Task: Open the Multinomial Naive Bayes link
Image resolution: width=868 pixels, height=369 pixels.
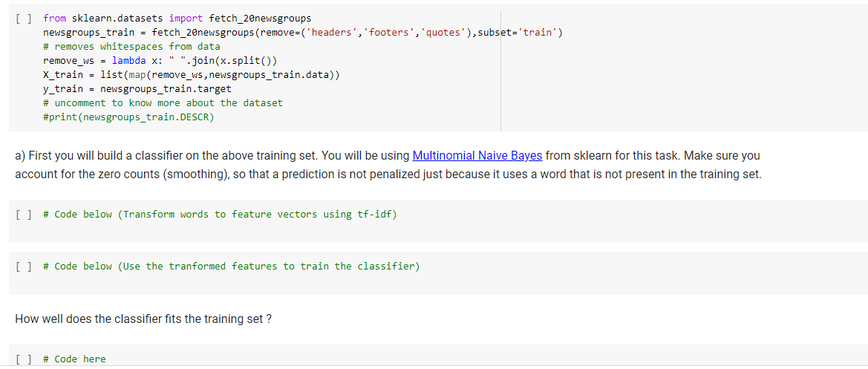Action: 477,155
